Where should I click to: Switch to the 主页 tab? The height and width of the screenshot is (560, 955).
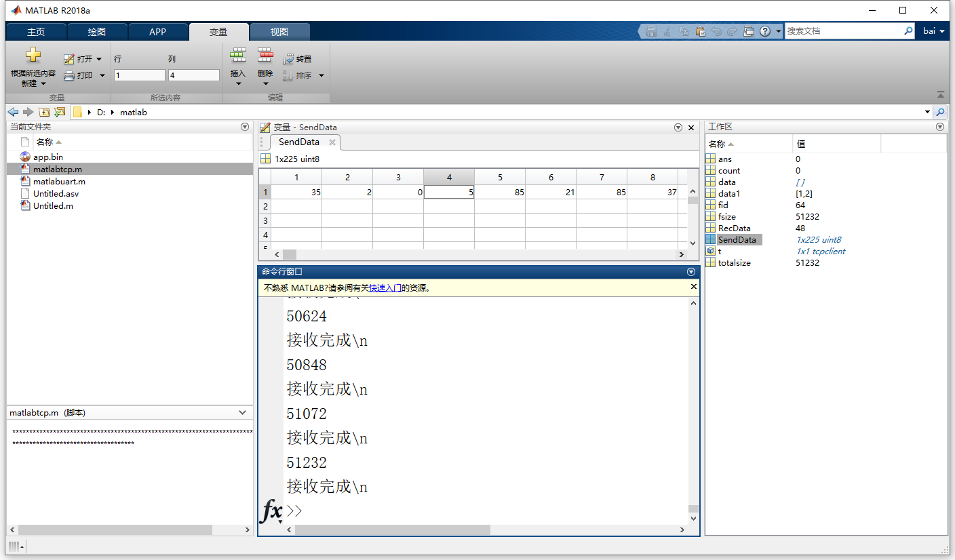pos(37,32)
